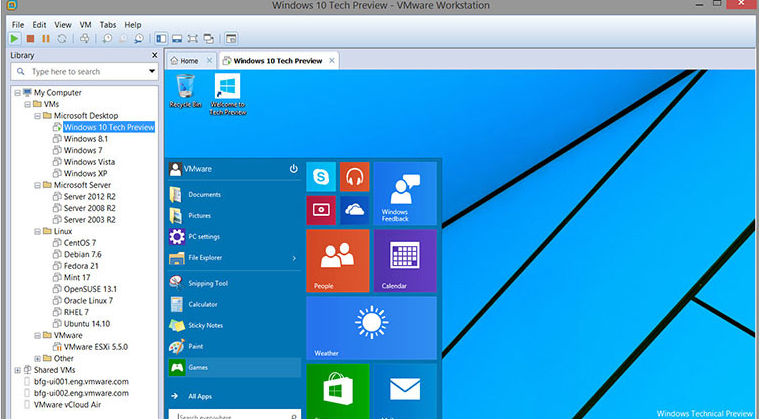The width and height of the screenshot is (759, 419).
Task: Open the People tile
Action: coord(338,261)
